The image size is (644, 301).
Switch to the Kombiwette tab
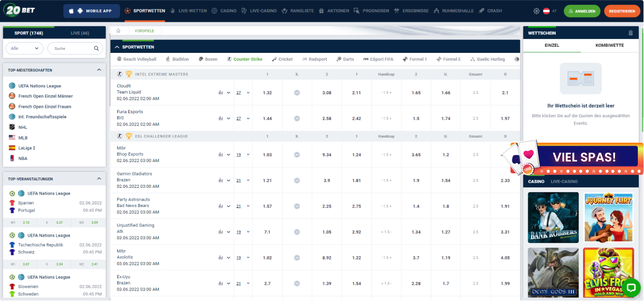coord(609,46)
